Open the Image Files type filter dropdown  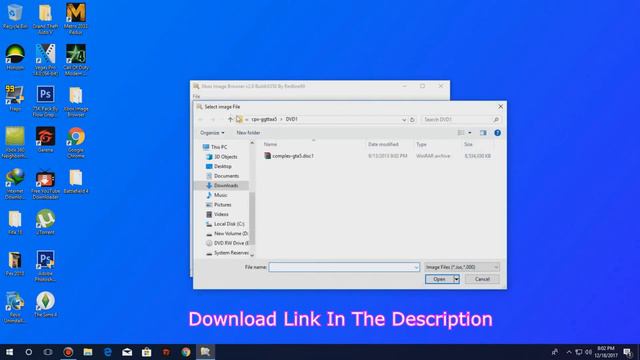[462, 267]
